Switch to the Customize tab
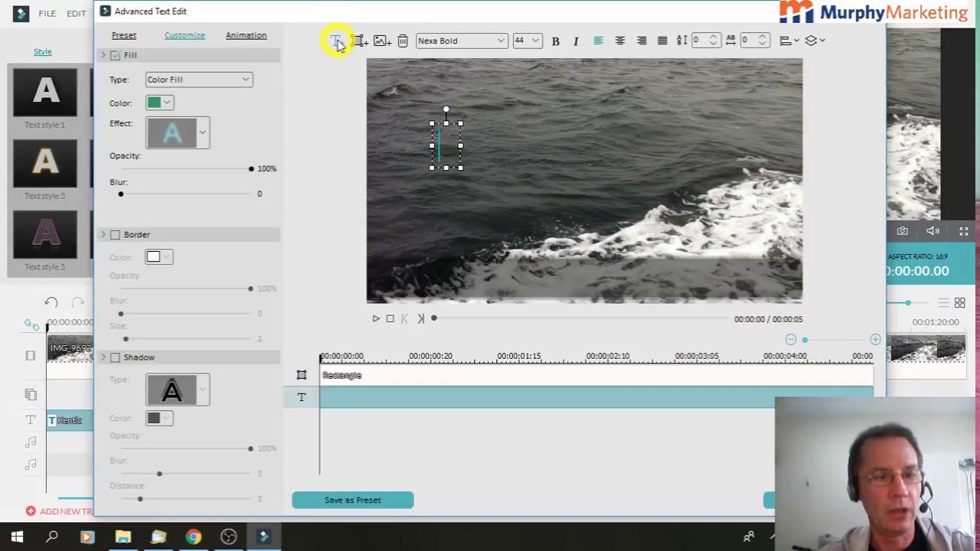The height and width of the screenshot is (551, 980). pos(185,35)
